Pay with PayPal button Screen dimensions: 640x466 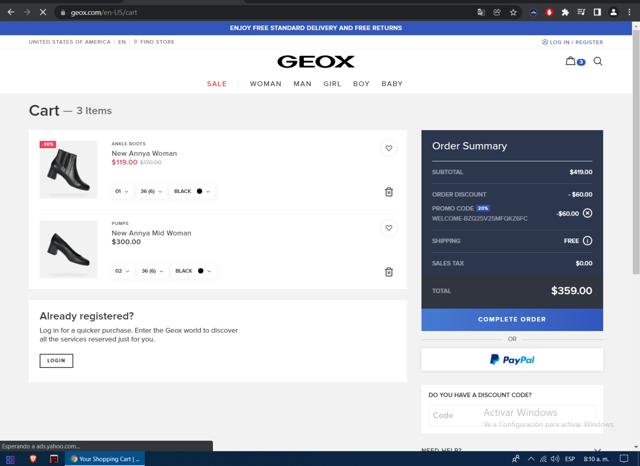[x=512, y=359]
